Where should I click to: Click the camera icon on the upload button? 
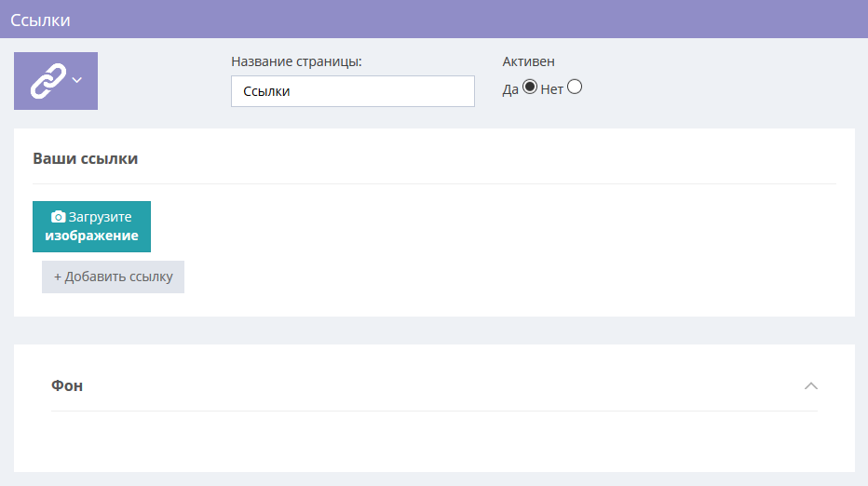[58, 216]
